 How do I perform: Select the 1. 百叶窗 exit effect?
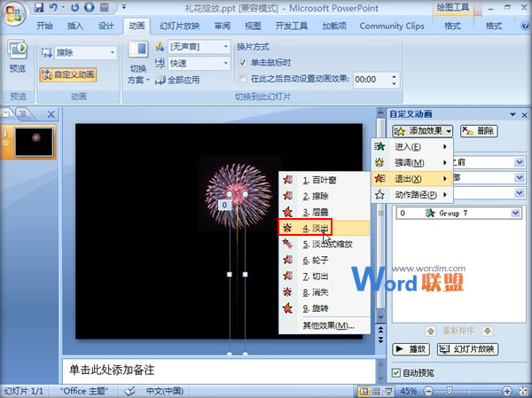pyautogui.click(x=324, y=180)
